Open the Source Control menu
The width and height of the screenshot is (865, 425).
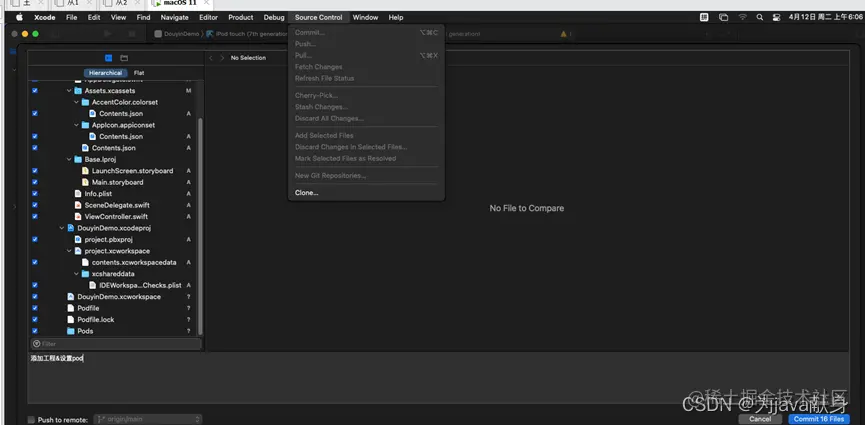click(318, 17)
